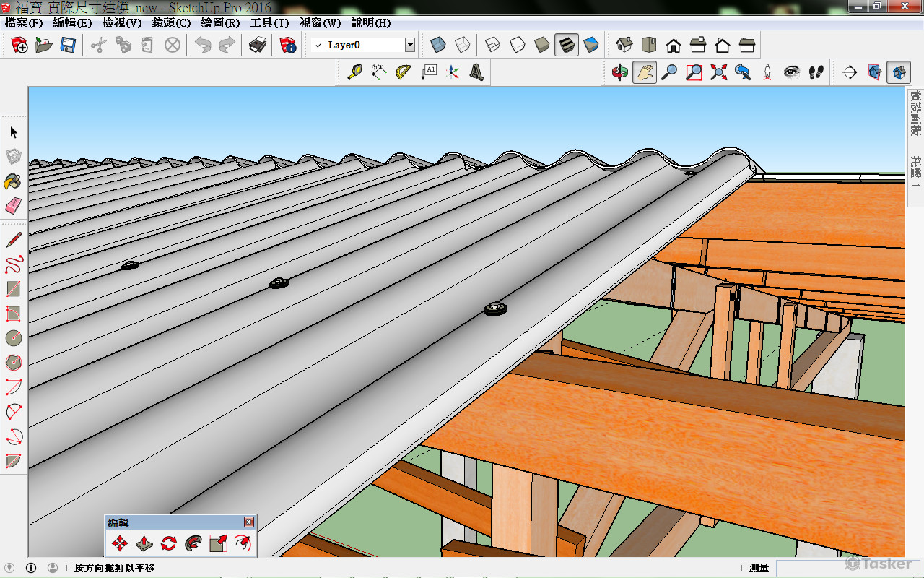Close the 編輯 floating toolbar
924x578 pixels.
(249, 522)
